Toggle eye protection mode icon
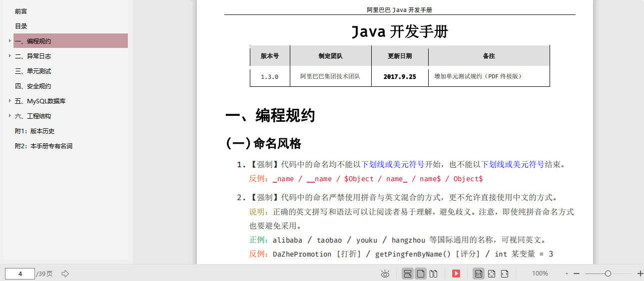Viewport: 644px width, 281px height. coord(385,274)
